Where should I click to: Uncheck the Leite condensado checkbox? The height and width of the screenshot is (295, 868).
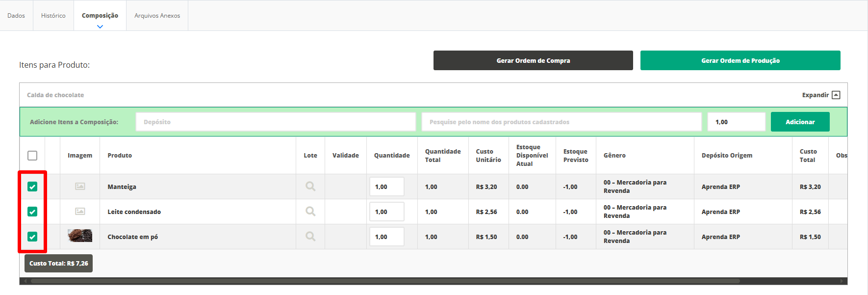click(32, 212)
